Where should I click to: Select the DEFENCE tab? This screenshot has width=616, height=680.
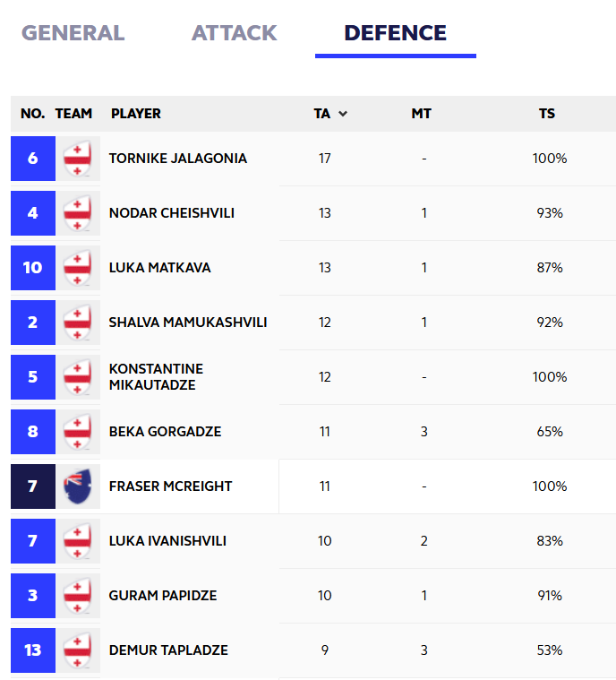pos(396,33)
